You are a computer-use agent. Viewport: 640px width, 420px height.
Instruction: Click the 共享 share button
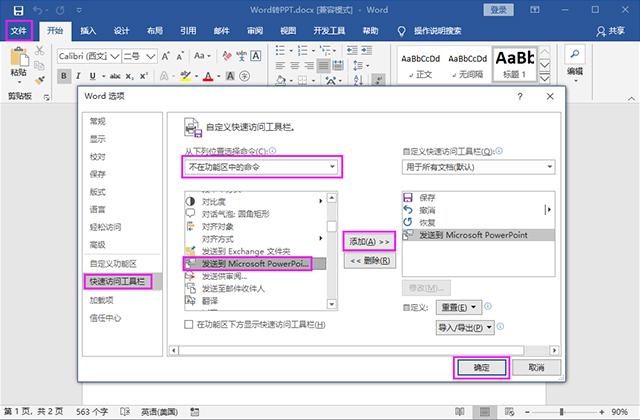(611, 31)
